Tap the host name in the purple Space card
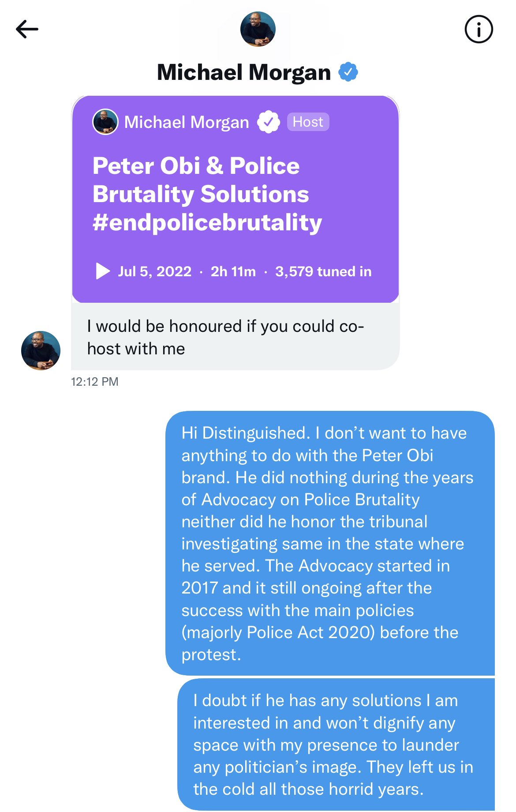The height and width of the screenshot is (812, 516). pos(187,122)
